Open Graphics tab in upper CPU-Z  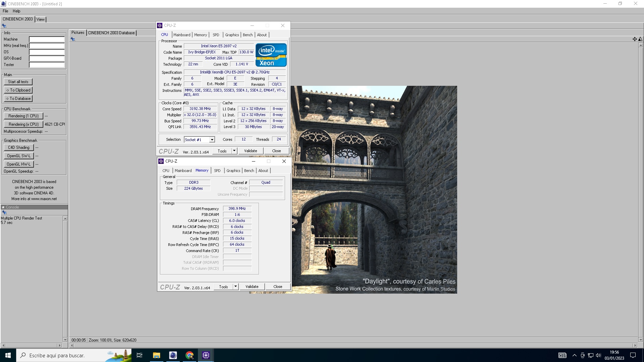232,35
